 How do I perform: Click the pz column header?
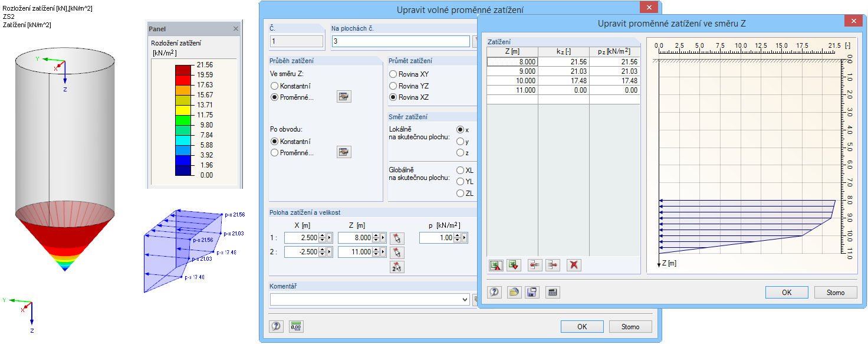[614, 51]
